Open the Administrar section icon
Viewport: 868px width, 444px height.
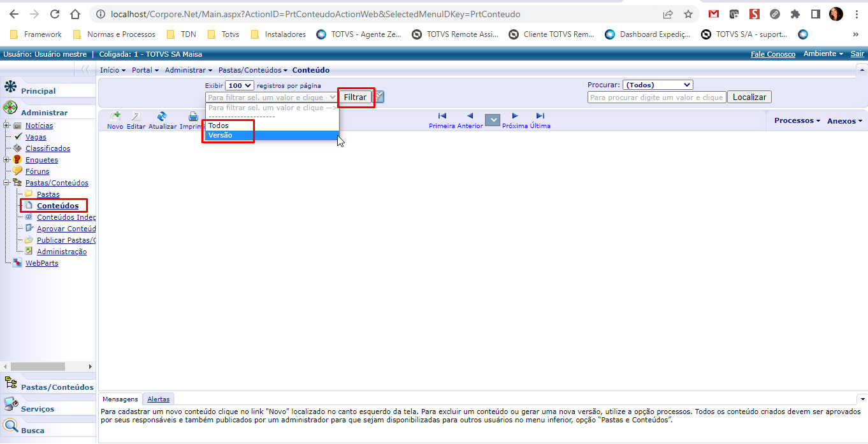(10, 108)
